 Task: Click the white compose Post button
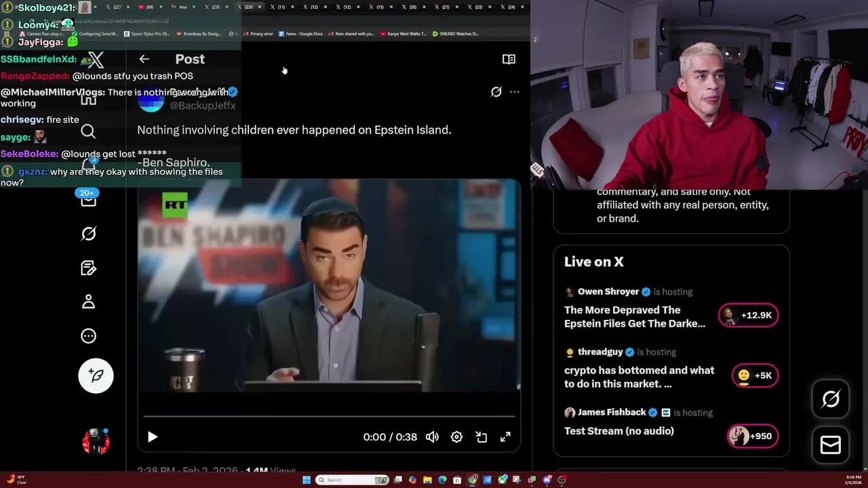pos(96,375)
